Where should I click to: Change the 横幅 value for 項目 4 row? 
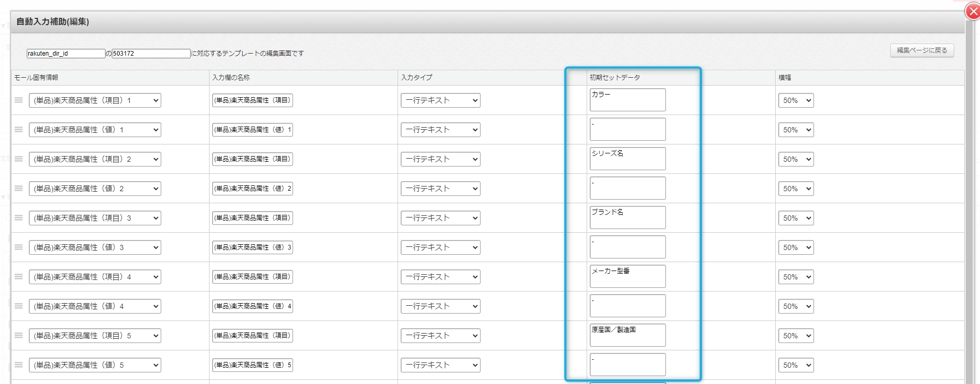click(796, 277)
